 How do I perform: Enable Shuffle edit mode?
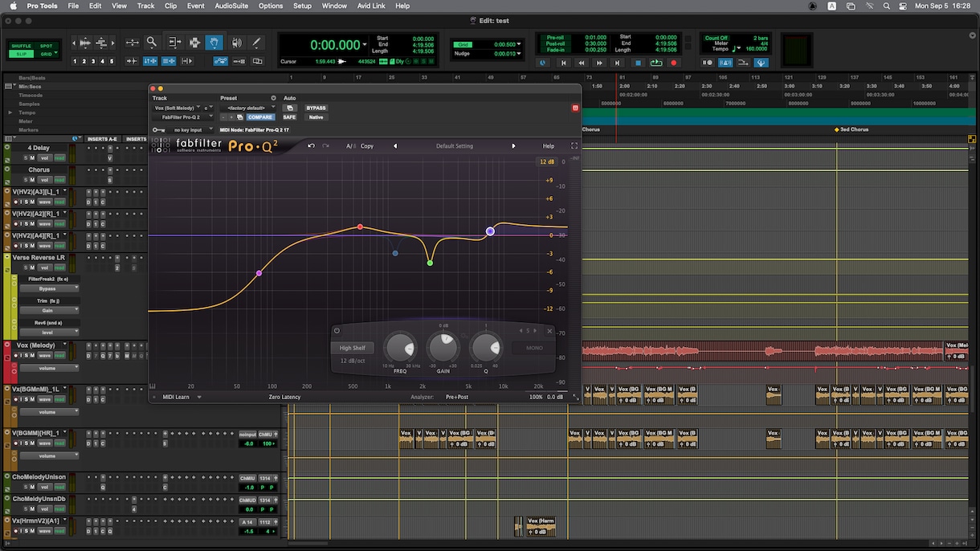pos(22,46)
